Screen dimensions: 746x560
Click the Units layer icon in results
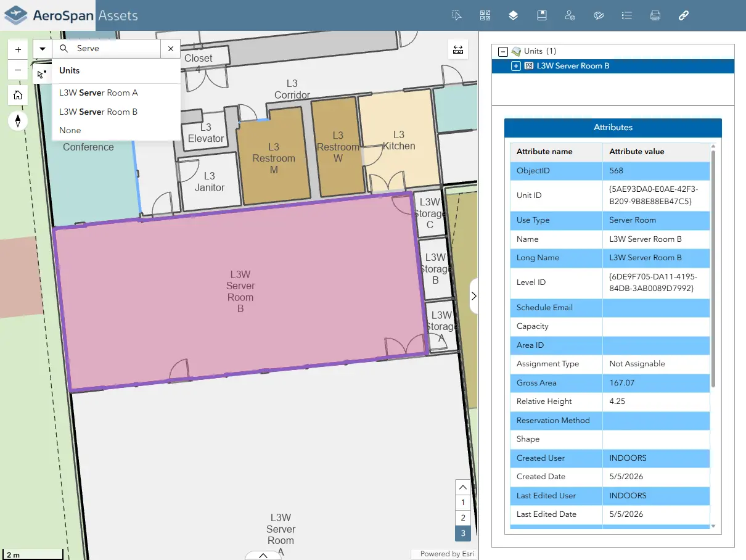[x=516, y=51]
